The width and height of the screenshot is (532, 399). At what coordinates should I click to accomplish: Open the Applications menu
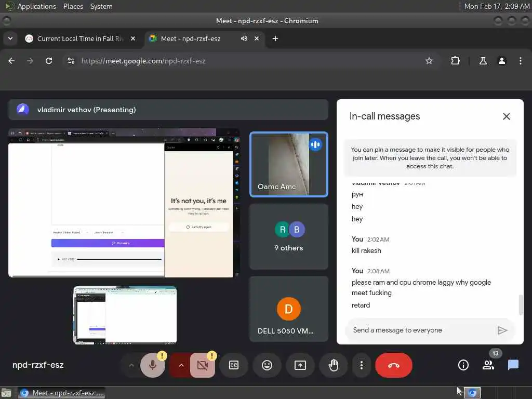[x=31, y=6]
